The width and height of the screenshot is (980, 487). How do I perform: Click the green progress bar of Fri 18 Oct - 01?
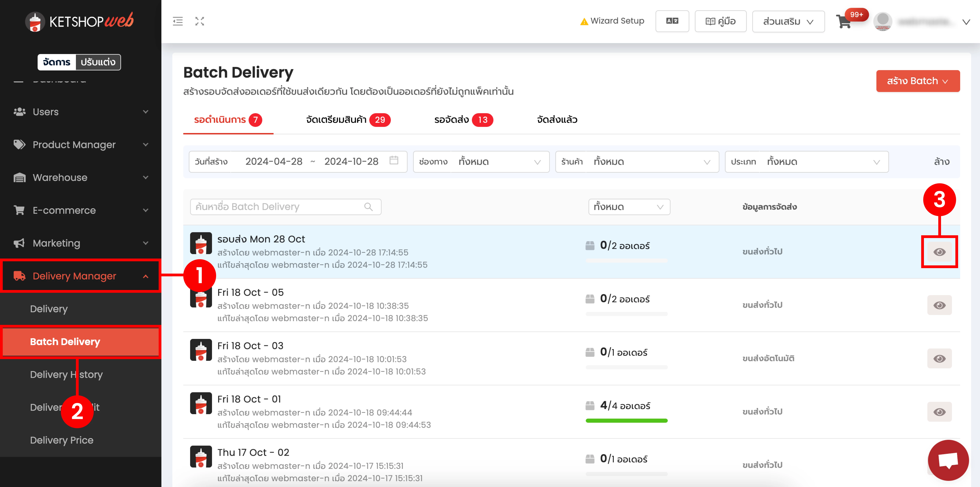[x=626, y=420]
